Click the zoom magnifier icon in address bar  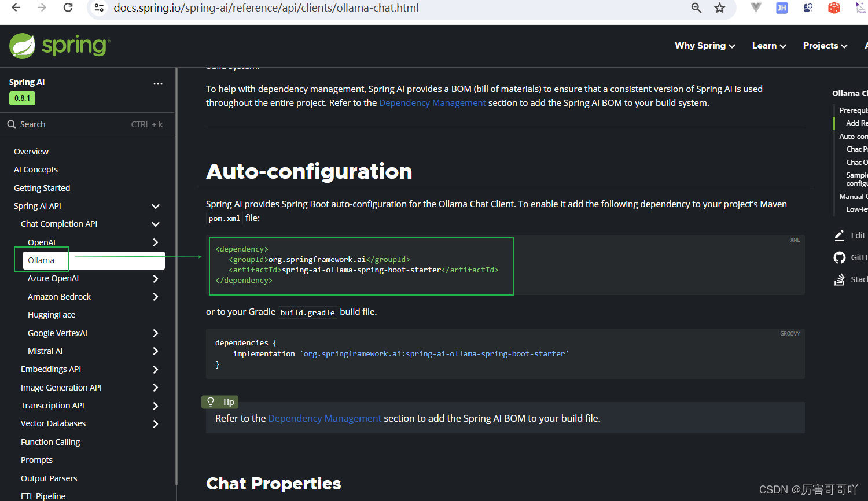click(696, 8)
